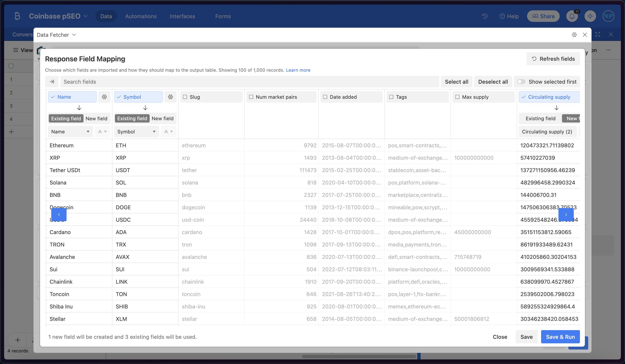Screen dimensions: 625x364
Task: Select New field under Symbol column
Action: point(162,119)
